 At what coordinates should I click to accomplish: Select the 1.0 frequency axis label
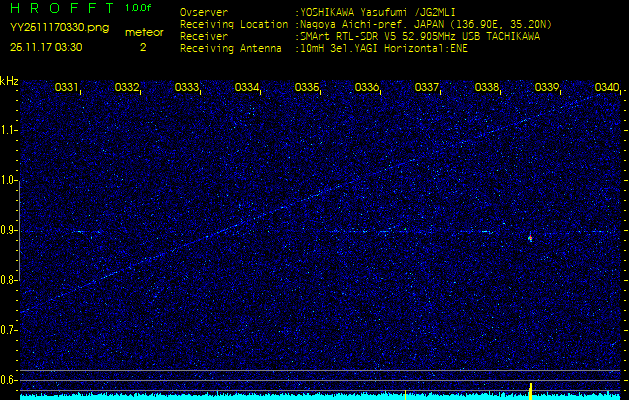(x=9, y=181)
